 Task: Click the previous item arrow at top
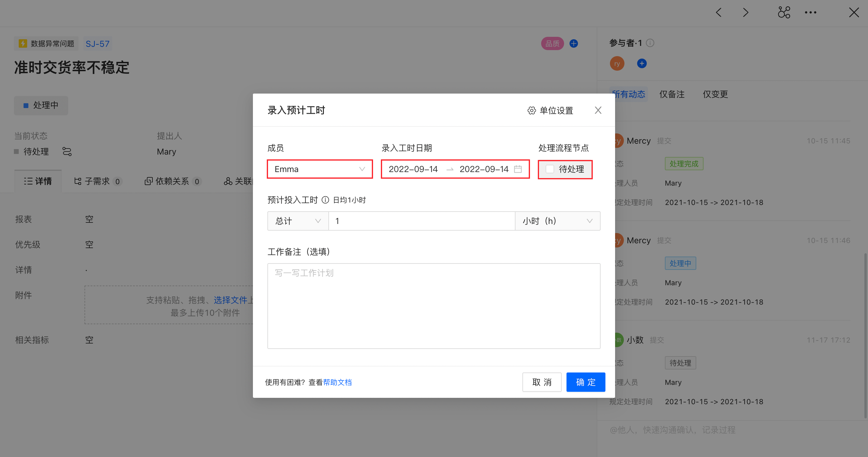(718, 12)
